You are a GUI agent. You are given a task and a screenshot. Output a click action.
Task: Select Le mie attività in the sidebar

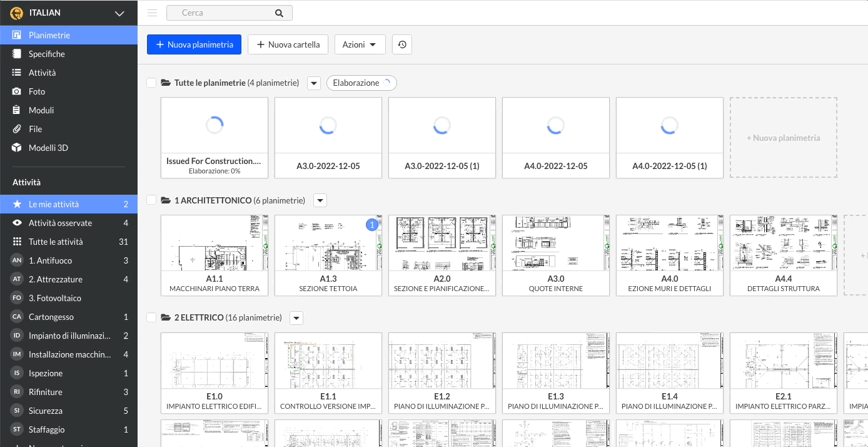click(x=54, y=204)
